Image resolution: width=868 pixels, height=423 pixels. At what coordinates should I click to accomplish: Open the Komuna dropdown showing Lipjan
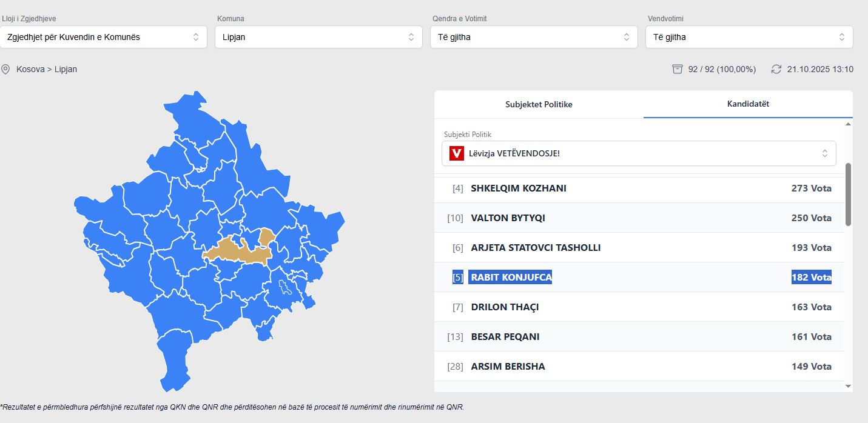[x=318, y=37]
